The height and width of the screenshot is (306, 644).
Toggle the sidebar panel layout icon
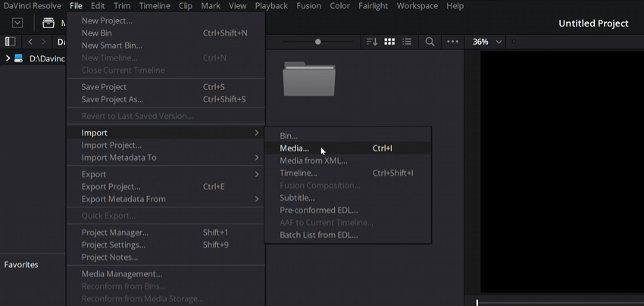click(11, 42)
